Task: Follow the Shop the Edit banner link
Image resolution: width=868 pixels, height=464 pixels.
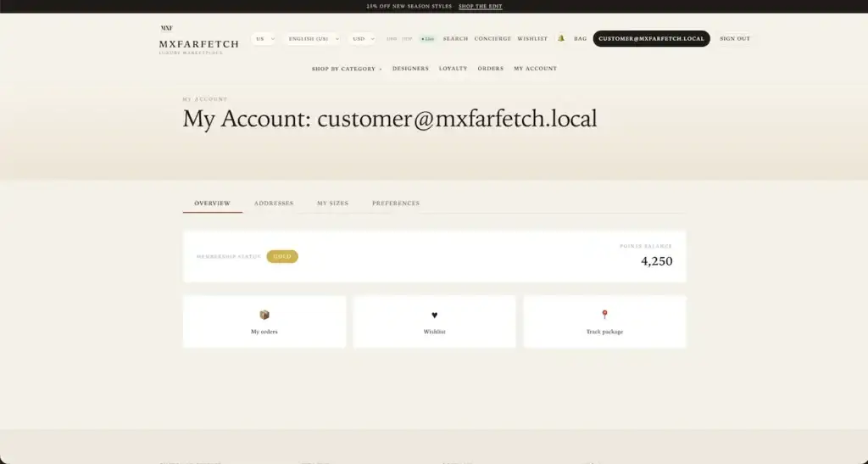Action: coord(481,7)
